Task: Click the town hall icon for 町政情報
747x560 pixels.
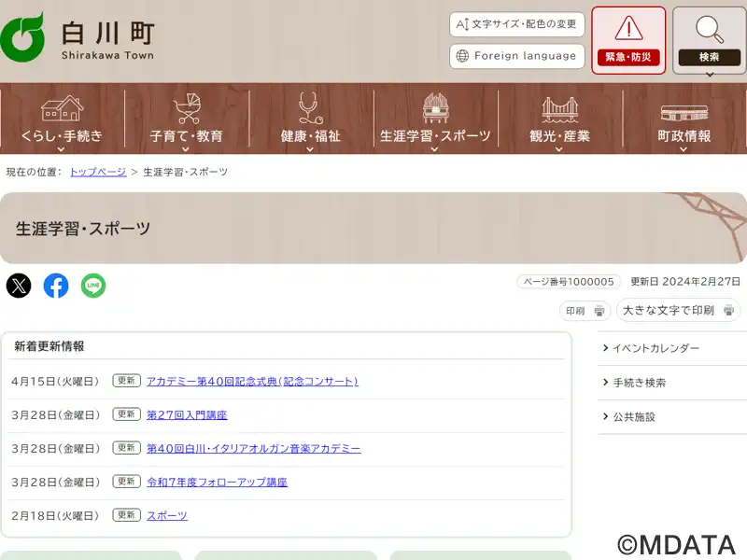Action: tap(684, 113)
